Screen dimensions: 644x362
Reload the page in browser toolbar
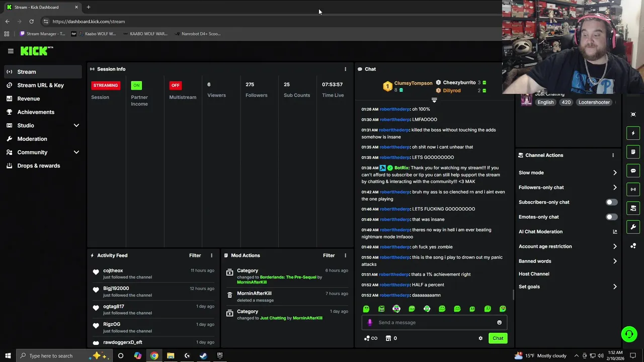pyautogui.click(x=31, y=22)
